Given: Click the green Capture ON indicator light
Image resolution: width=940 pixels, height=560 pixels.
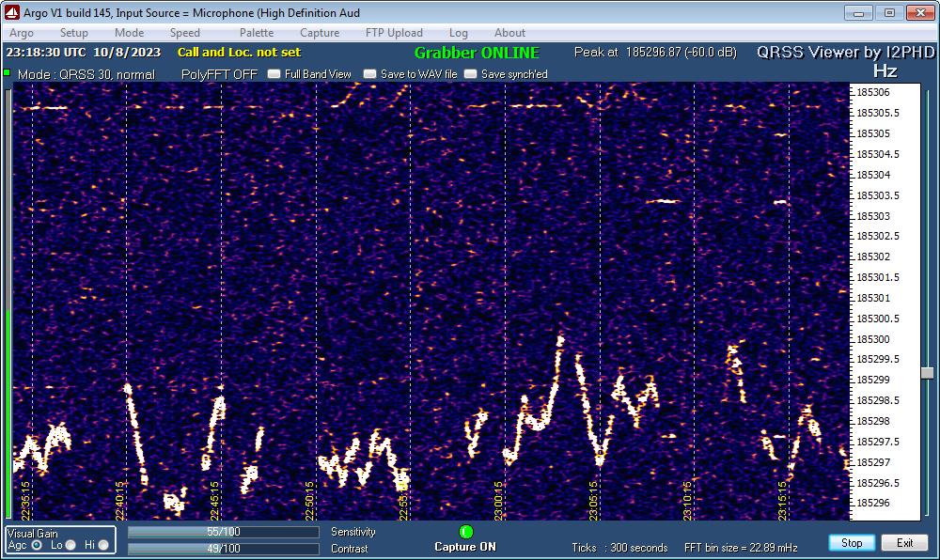Looking at the screenshot, I should click(x=466, y=531).
